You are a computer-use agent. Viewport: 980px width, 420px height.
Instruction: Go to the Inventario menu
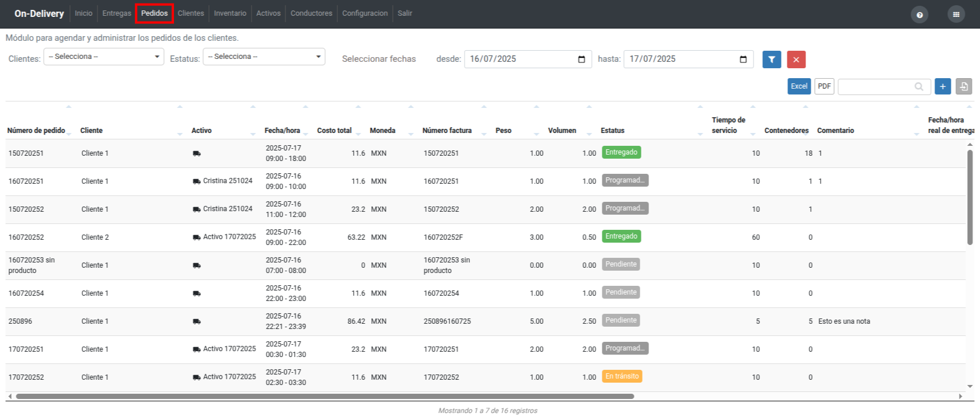(230, 13)
